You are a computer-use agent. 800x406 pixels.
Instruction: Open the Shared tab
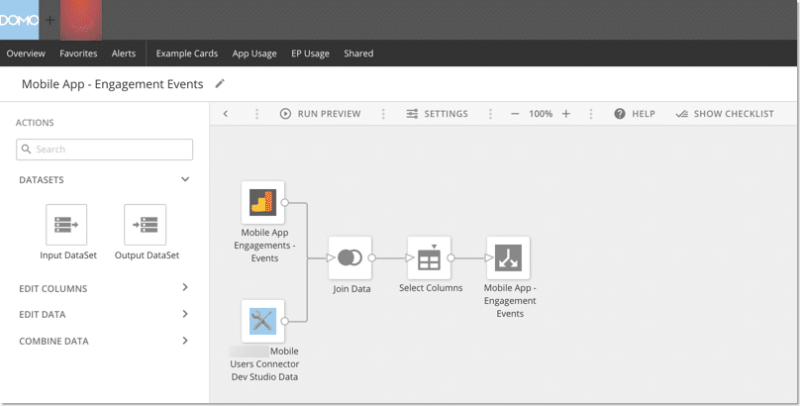(x=358, y=54)
